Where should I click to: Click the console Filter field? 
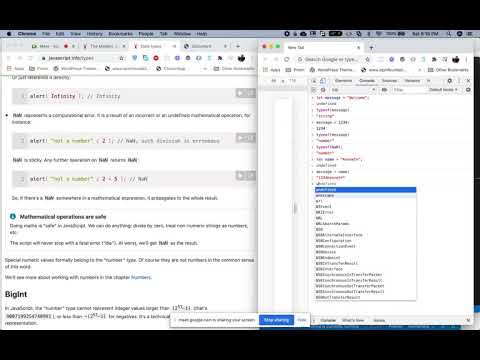(x=409, y=90)
